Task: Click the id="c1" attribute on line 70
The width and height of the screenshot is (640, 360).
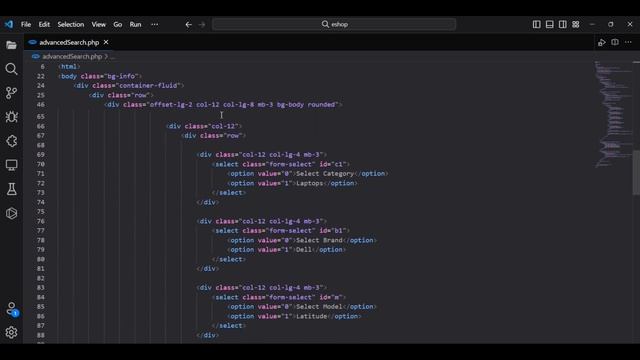Action: [x=333, y=164]
